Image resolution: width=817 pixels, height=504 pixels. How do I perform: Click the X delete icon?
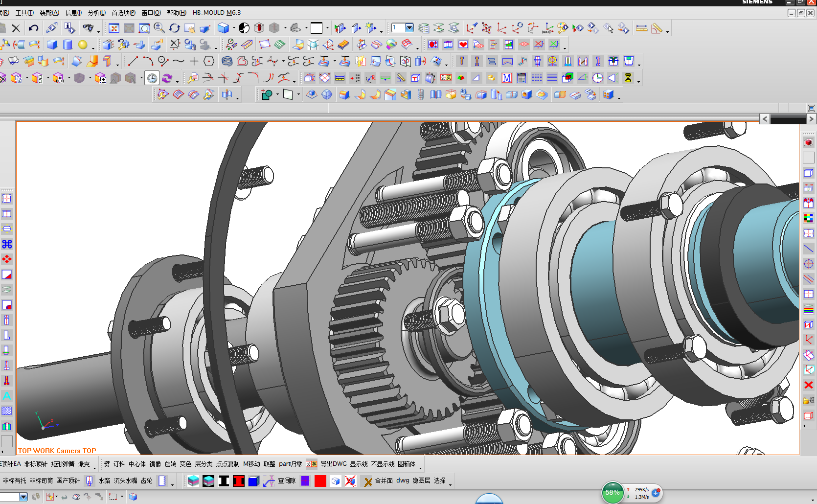16,28
